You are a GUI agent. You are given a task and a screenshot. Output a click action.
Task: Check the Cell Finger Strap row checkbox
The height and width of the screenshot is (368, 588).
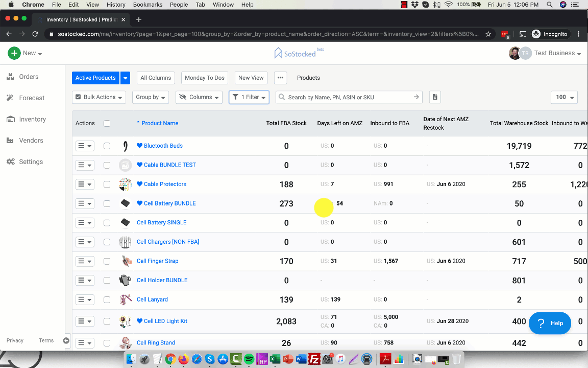(107, 261)
